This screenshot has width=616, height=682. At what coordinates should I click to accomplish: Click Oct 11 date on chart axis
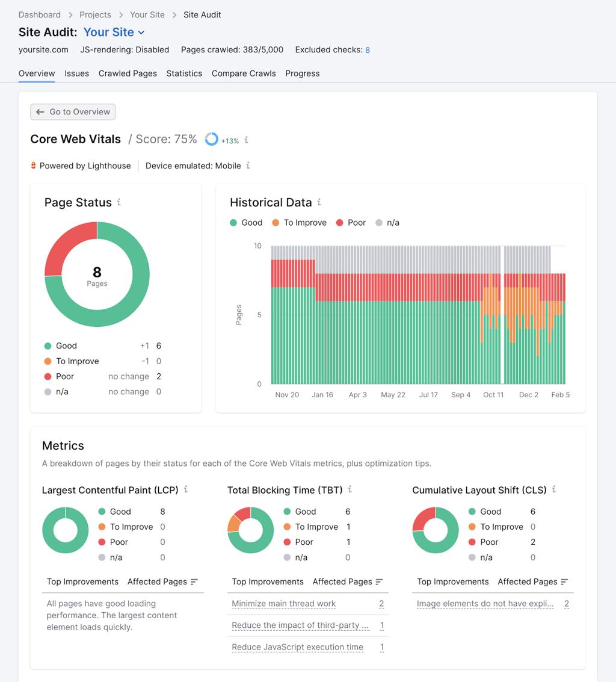(493, 395)
